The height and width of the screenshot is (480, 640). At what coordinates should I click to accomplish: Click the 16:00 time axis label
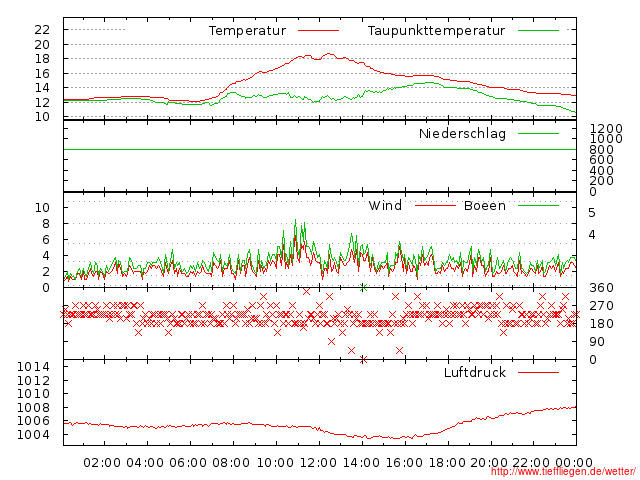click(x=404, y=462)
